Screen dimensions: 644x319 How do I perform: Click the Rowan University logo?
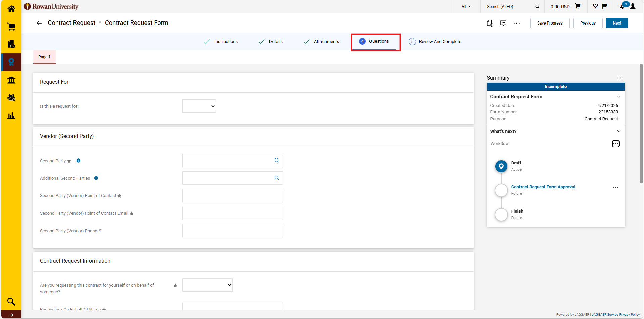[x=51, y=7]
